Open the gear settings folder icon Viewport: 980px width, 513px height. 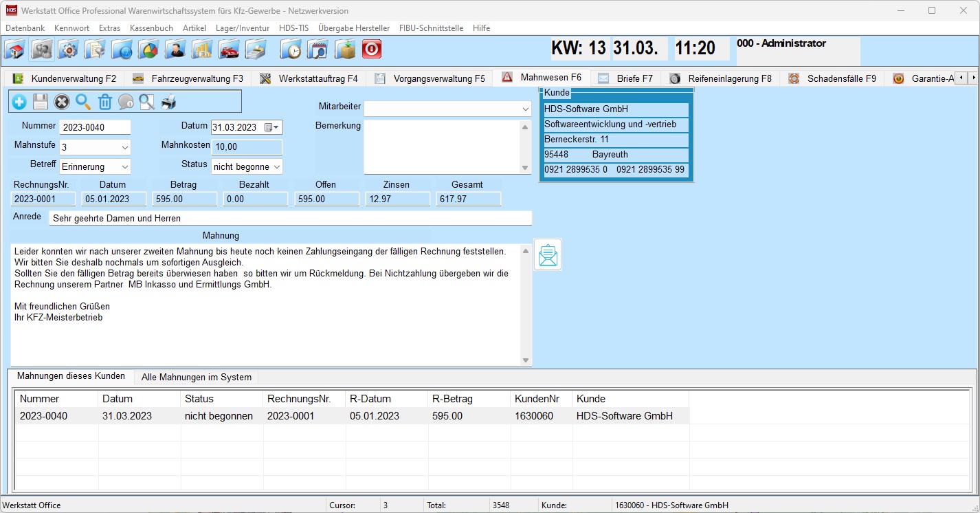68,50
